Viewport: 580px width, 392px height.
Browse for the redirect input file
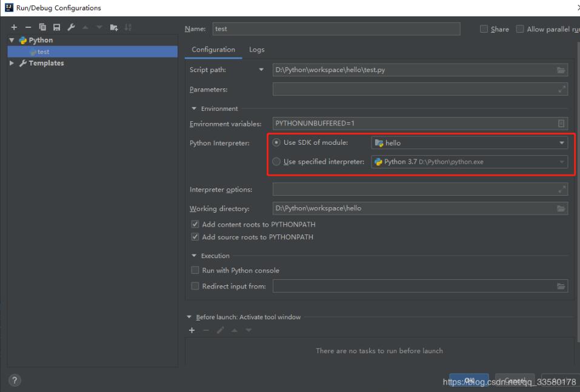tap(561, 286)
